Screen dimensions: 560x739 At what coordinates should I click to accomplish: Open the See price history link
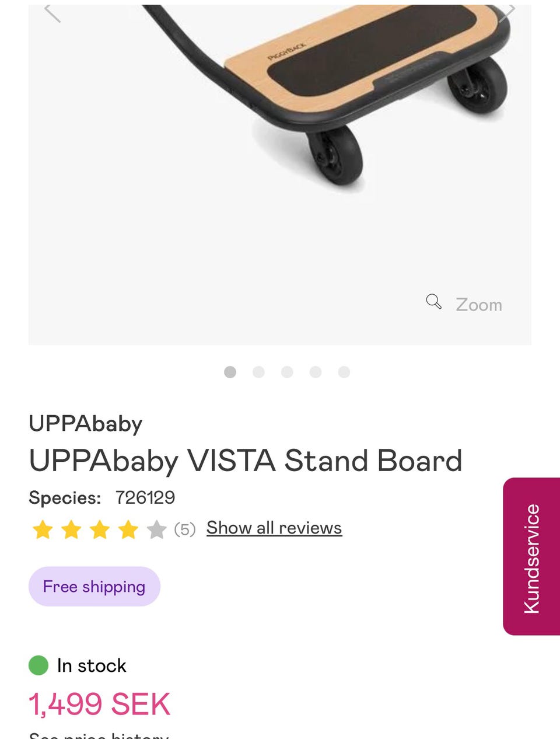coord(99,735)
